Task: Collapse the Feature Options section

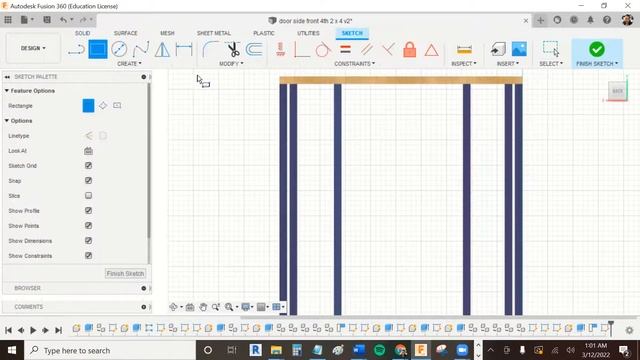Action: point(7,91)
